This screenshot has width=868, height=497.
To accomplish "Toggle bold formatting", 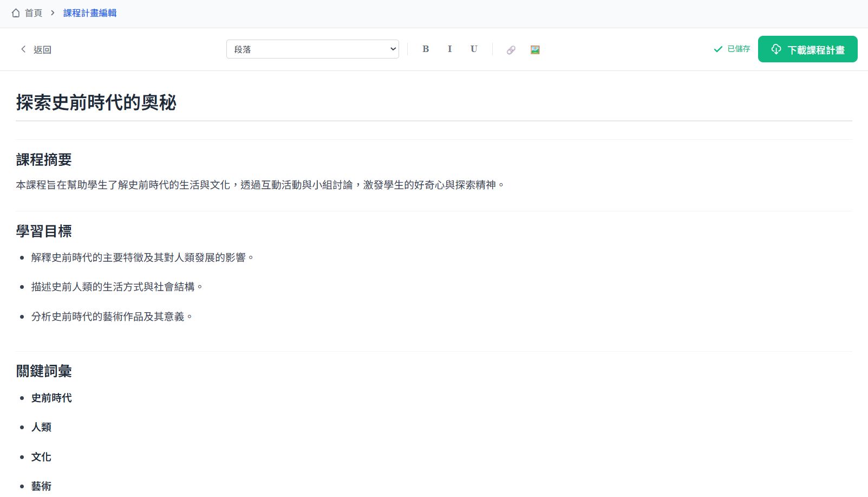I will tap(426, 49).
